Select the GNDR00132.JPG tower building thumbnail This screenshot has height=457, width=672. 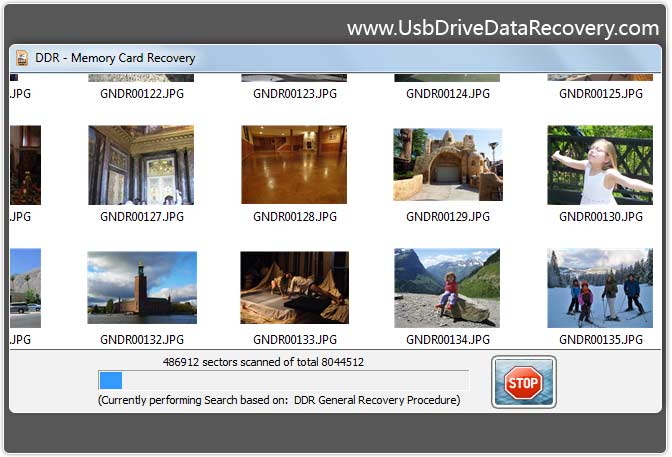pos(142,288)
